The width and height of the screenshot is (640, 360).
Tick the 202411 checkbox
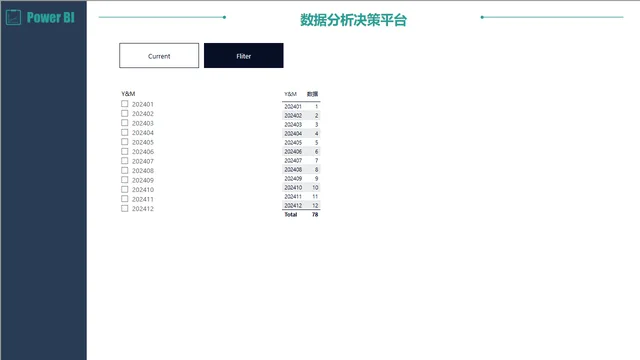(x=124, y=199)
